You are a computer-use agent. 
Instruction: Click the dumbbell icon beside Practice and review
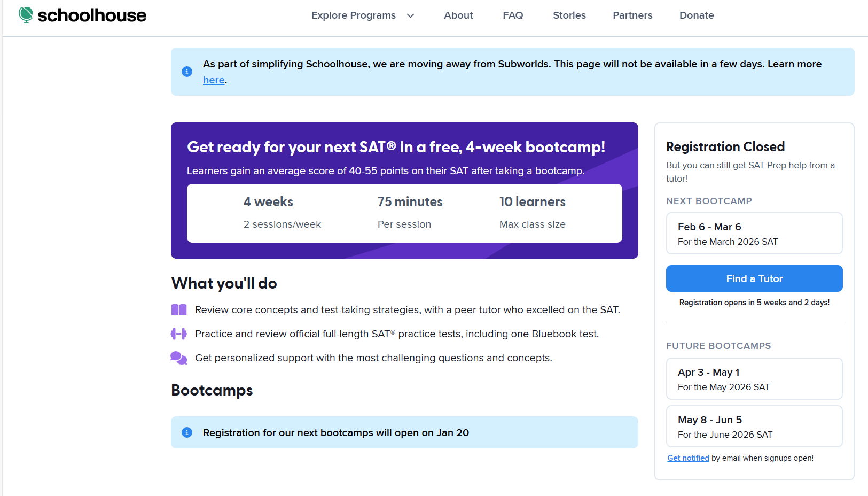point(179,334)
